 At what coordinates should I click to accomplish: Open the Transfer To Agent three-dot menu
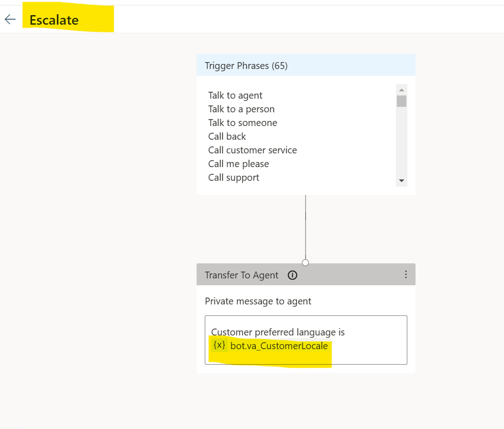click(406, 275)
